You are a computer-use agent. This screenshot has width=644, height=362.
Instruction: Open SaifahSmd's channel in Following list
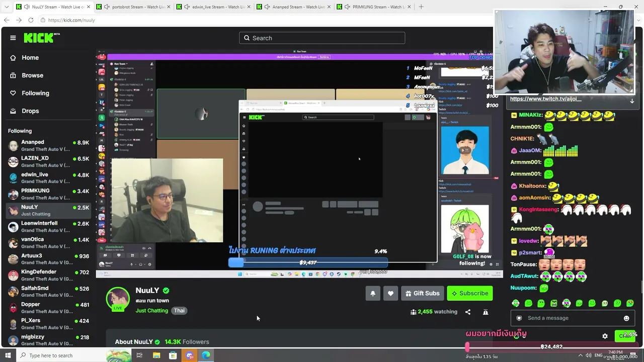(48, 292)
